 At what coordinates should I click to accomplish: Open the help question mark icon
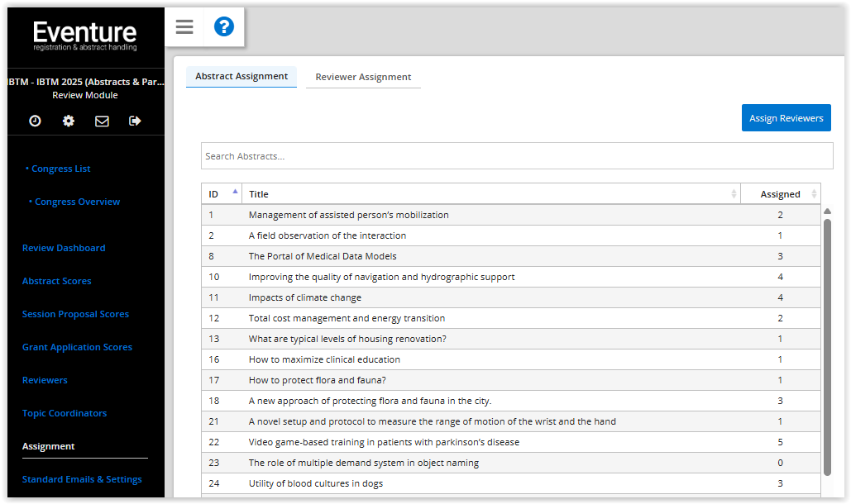(x=223, y=26)
